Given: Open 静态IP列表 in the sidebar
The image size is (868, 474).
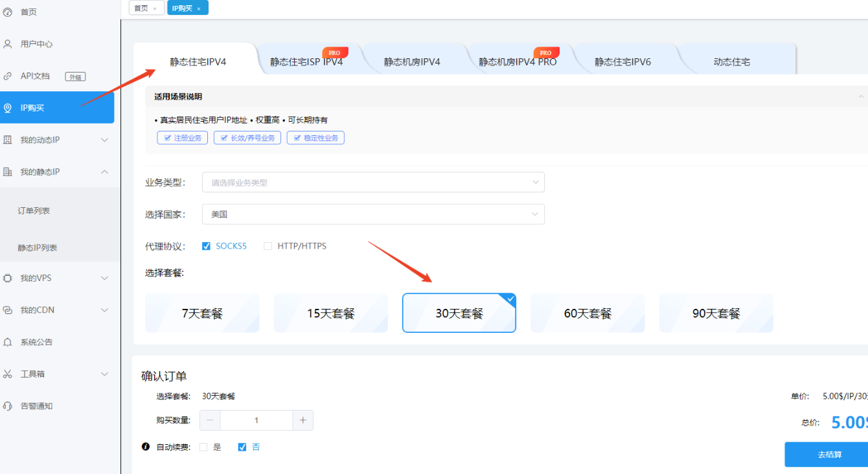Looking at the screenshot, I should tap(38, 248).
